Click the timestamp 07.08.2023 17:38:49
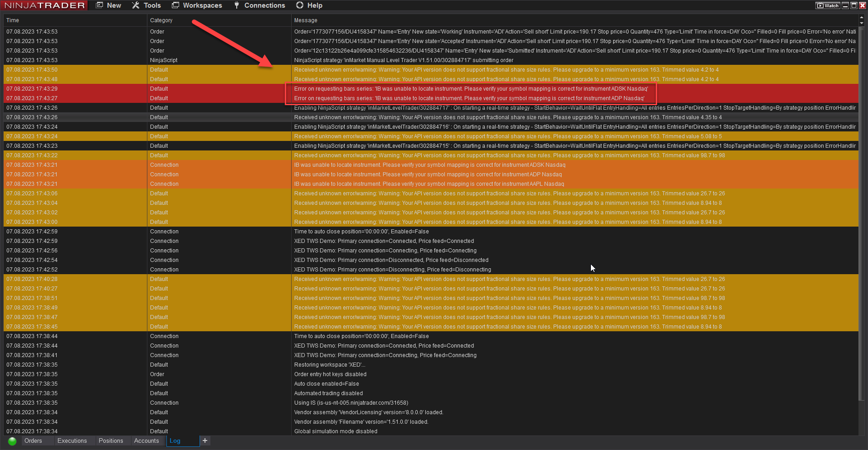The height and width of the screenshot is (450, 868). point(32,308)
